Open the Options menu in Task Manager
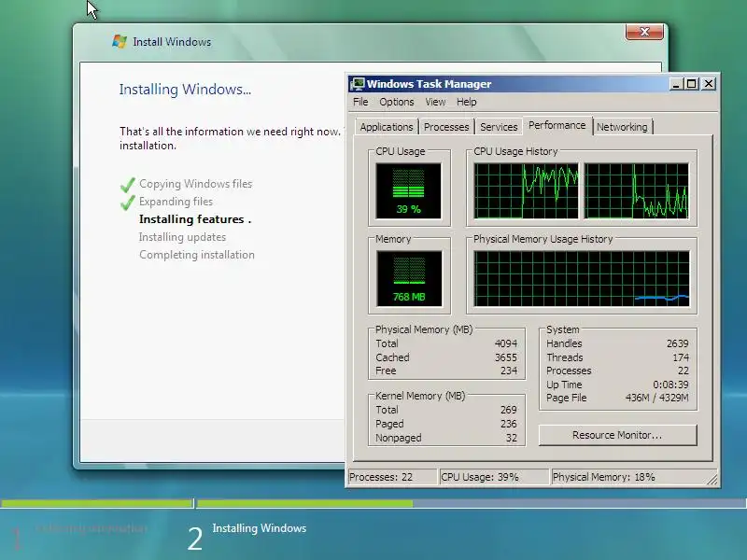 coord(396,102)
